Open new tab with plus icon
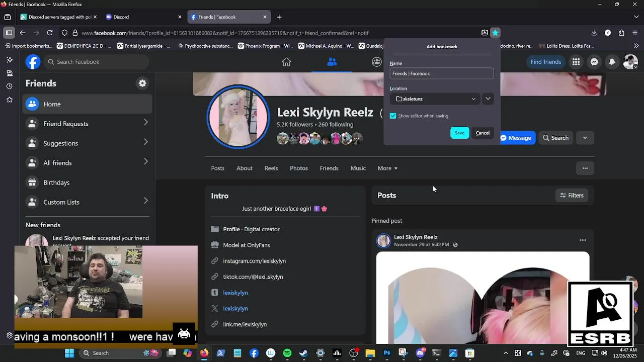 tap(279, 17)
